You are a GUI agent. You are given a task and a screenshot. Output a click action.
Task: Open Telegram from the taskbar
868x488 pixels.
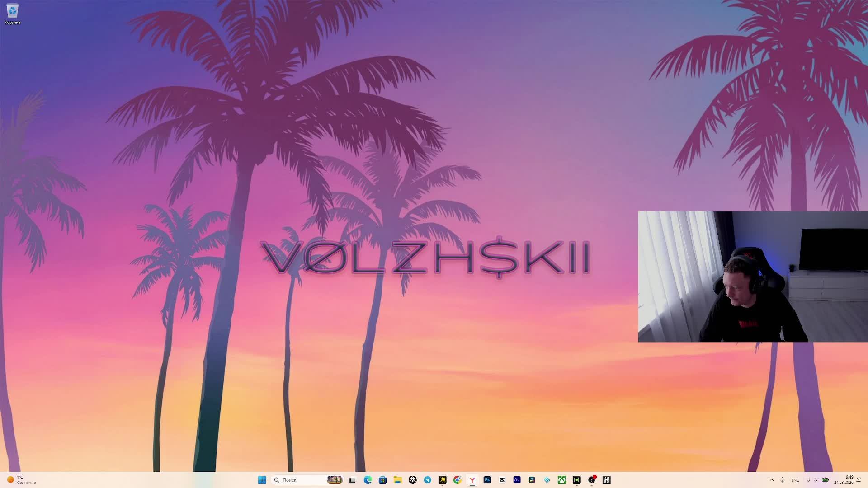[427, 480]
